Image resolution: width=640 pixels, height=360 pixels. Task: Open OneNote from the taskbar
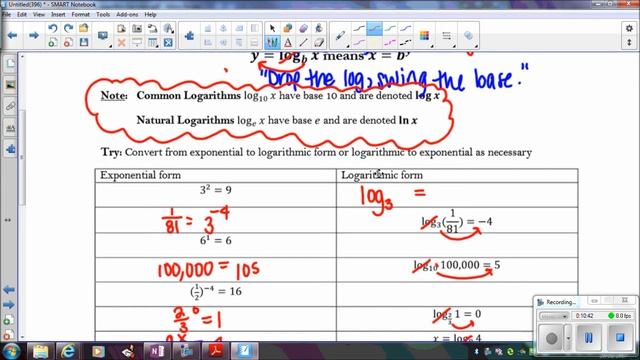(157, 351)
